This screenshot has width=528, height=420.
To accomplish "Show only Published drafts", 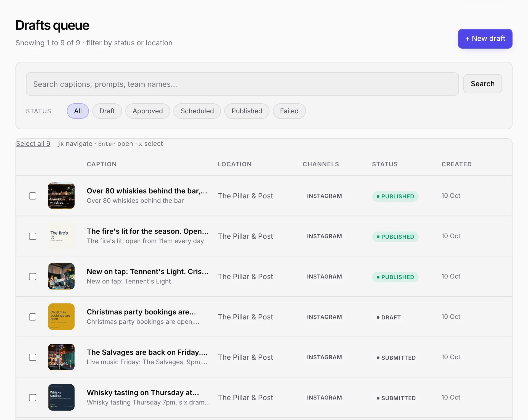I will tap(247, 111).
